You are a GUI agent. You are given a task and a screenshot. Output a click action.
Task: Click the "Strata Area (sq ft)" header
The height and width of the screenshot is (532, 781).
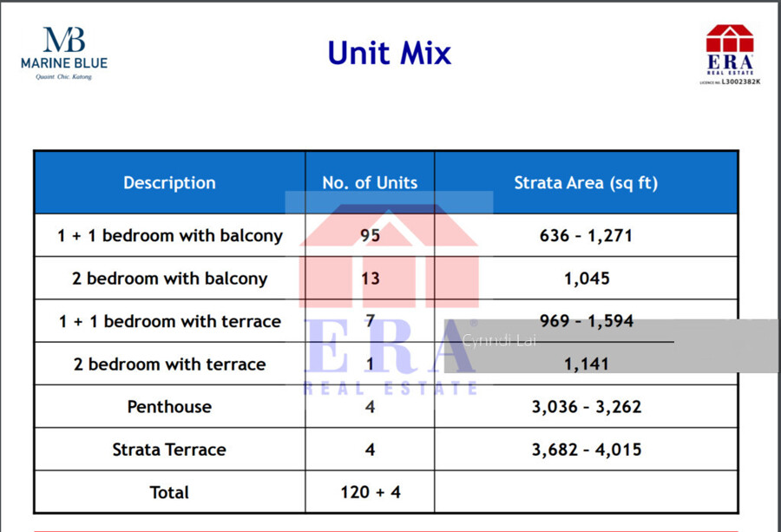586,183
